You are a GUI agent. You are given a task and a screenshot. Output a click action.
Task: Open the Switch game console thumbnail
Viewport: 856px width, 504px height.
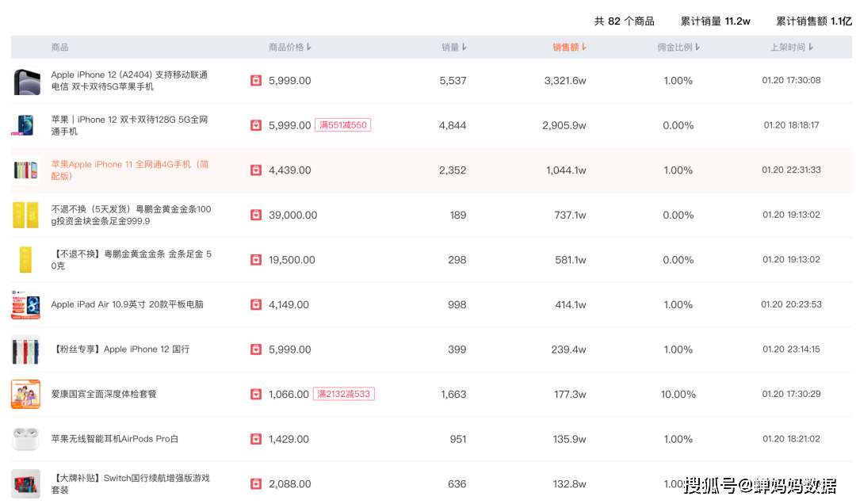[25, 483]
